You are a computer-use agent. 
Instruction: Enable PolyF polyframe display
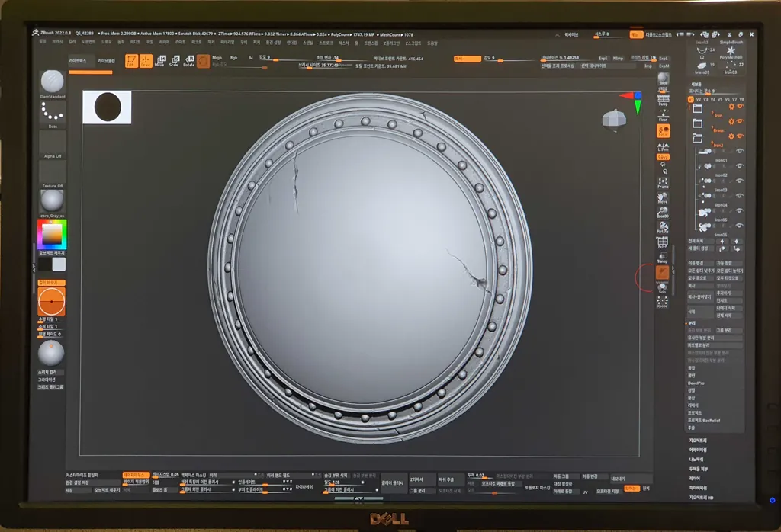click(663, 242)
